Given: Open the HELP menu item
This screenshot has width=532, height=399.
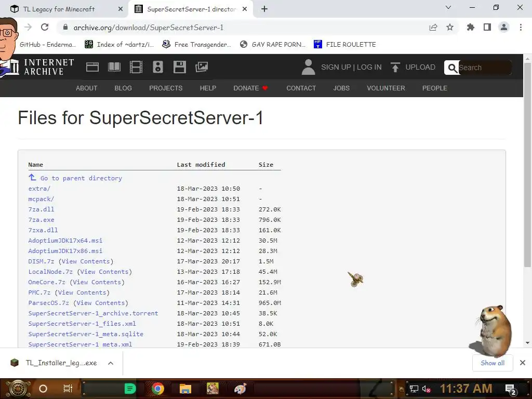Looking at the screenshot, I should click(208, 88).
